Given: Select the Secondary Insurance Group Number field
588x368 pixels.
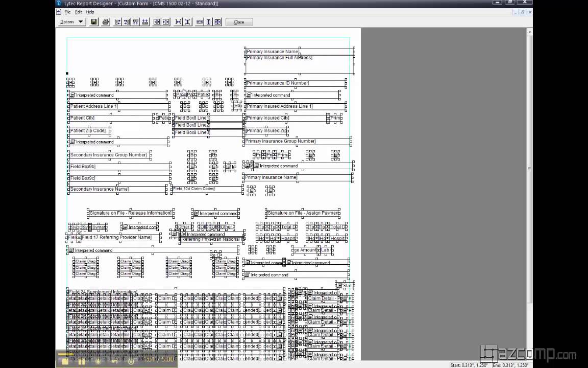Looking at the screenshot, I should [110, 155].
